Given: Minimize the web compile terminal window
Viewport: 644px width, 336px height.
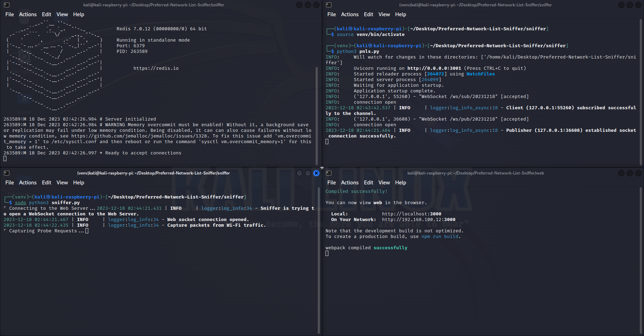Looking at the screenshot, I should (621, 173).
